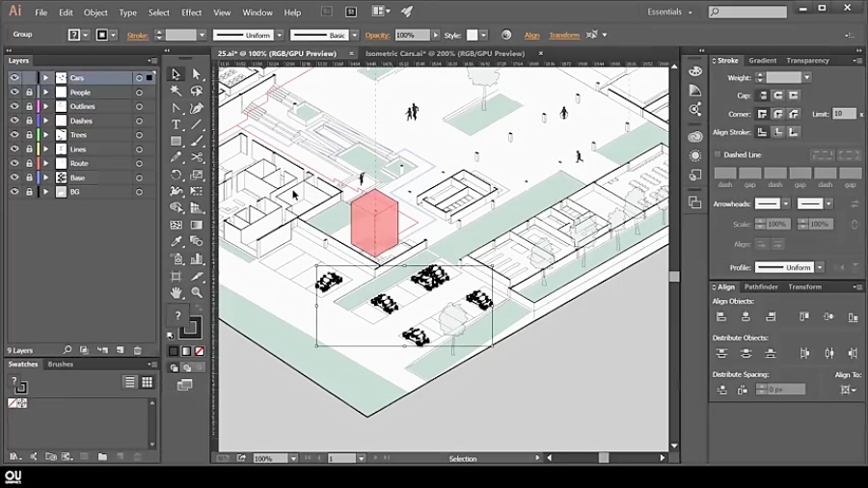Hide the People layer
This screenshot has width=868, height=488.
(14, 93)
